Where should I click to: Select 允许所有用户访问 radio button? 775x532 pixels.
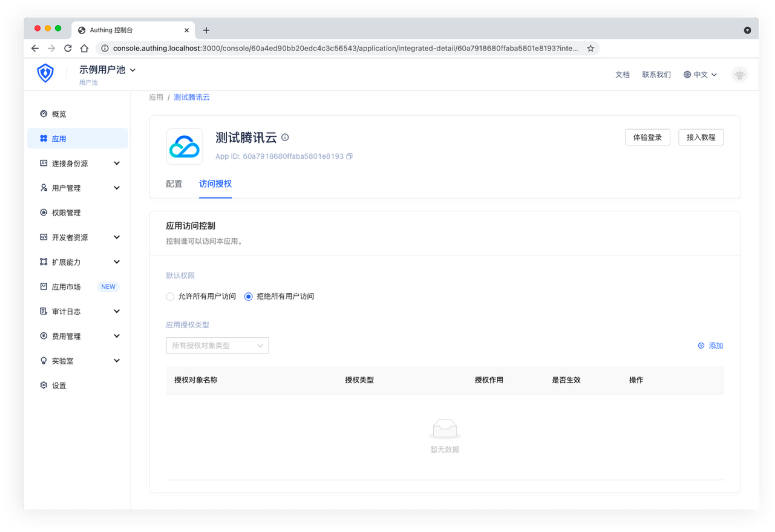(x=170, y=297)
